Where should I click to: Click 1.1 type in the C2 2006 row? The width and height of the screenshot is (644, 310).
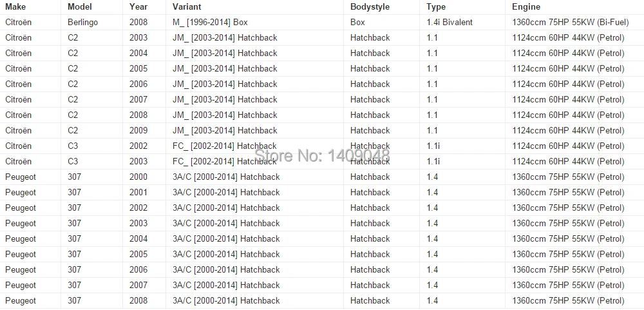tap(432, 84)
